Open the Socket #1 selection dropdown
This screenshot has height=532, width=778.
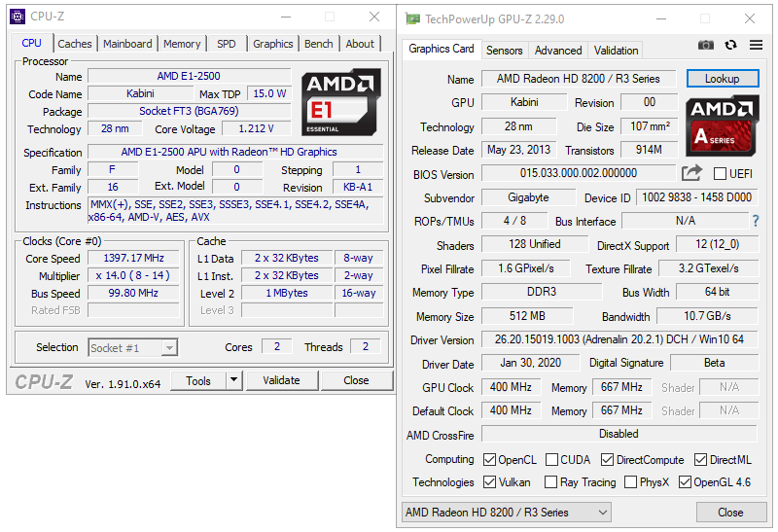tap(133, 348)
